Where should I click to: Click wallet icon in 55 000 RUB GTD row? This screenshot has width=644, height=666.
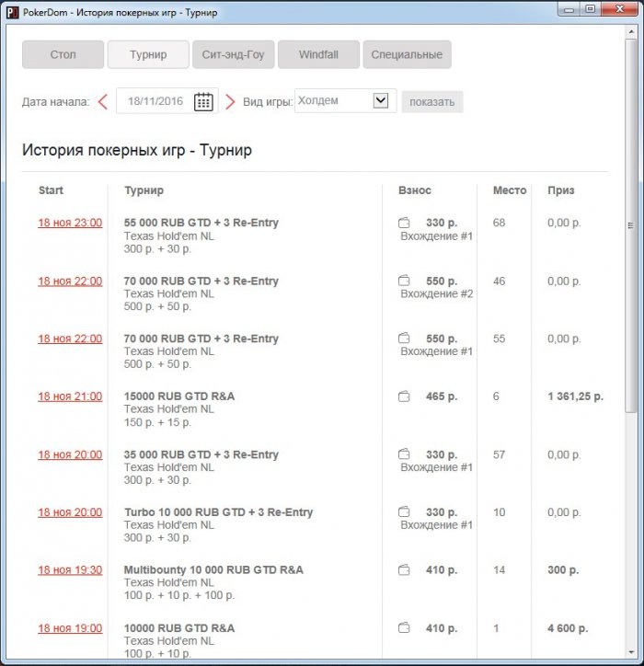[404, 223]
